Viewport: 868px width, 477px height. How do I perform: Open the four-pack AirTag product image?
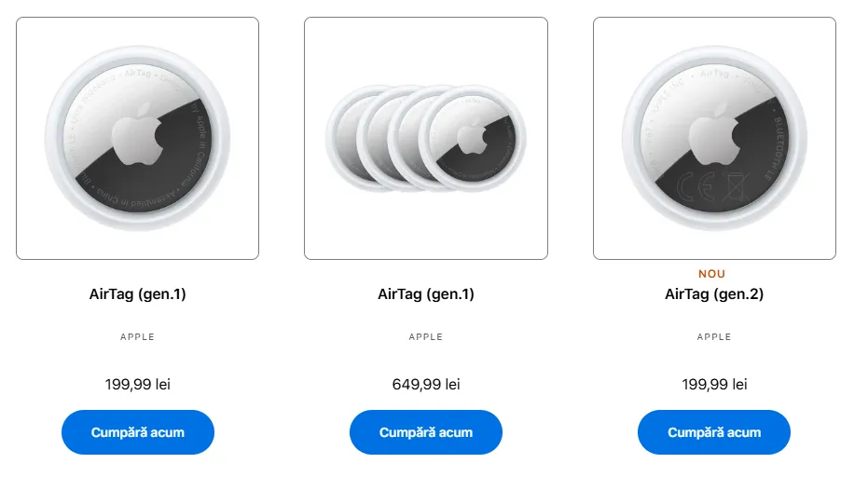[426, 138]
